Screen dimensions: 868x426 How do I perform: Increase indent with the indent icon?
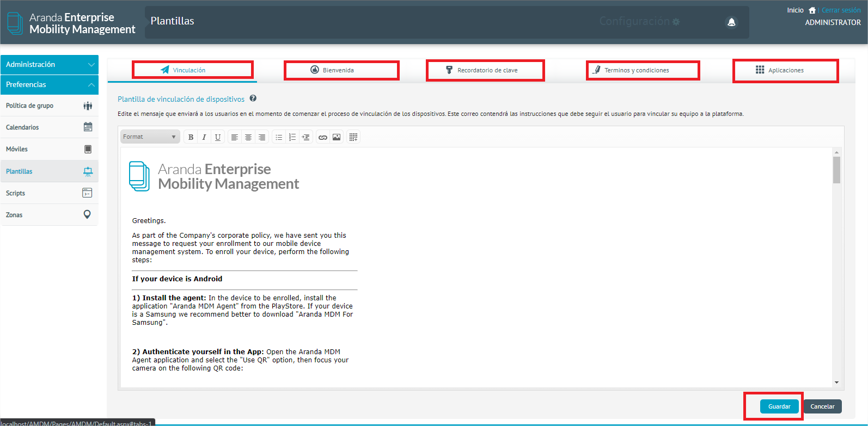[306, 137]
